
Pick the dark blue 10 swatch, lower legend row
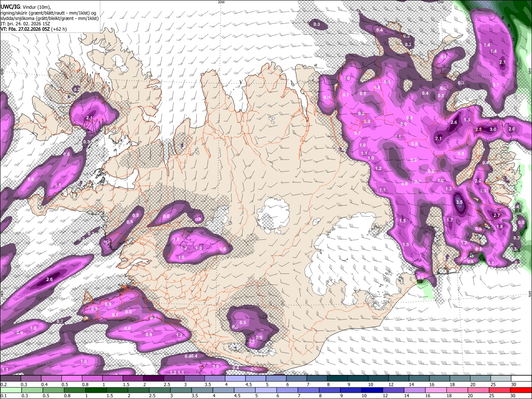coord(372,390)
